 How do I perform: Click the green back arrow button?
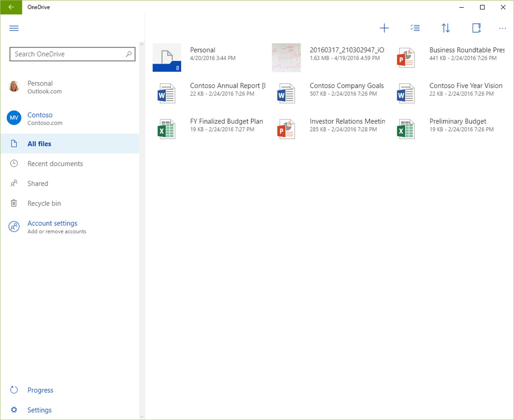11,7
